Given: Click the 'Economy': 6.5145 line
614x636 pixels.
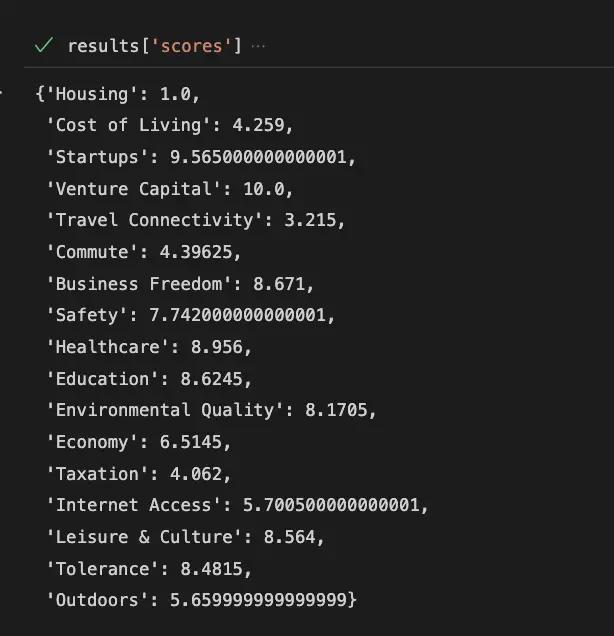Looking at the screenshot, I should click(144, 442).
